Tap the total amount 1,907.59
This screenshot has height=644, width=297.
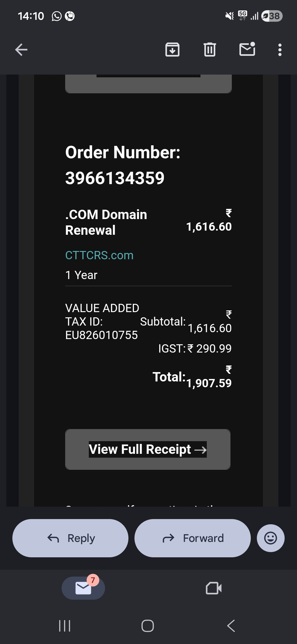click(x=209, y=383)
